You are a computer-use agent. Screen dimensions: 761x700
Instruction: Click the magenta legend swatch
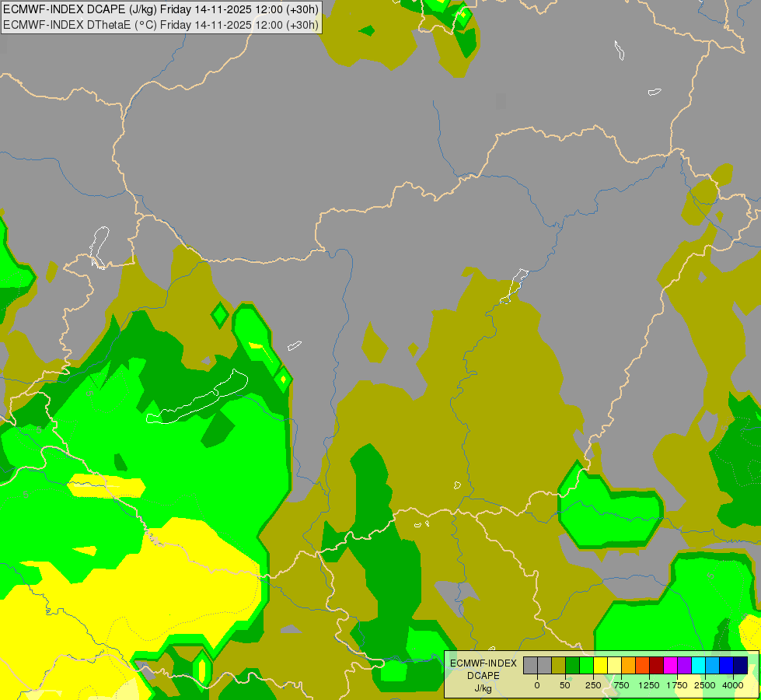tap(670, 665)
